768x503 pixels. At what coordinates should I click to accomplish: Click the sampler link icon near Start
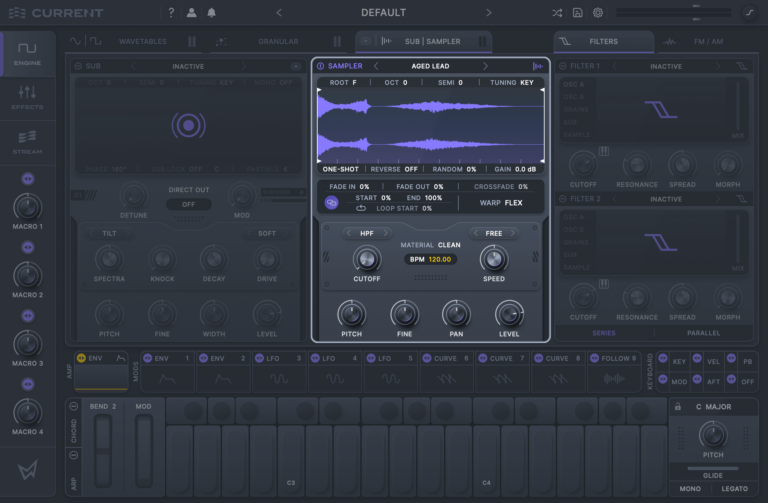click(332, 202)
